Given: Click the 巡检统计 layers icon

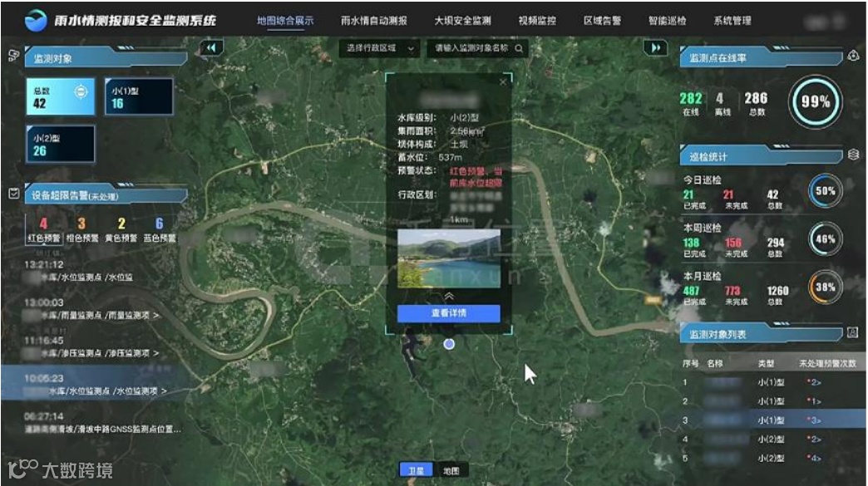Looking at the screenshot, I should coord(853,155).
